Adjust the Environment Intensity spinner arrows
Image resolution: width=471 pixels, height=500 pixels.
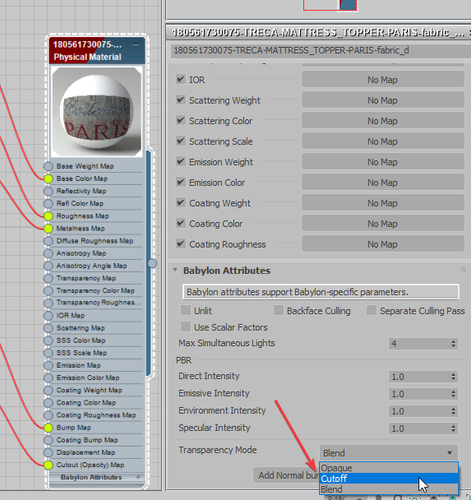(x=453, y=411)
